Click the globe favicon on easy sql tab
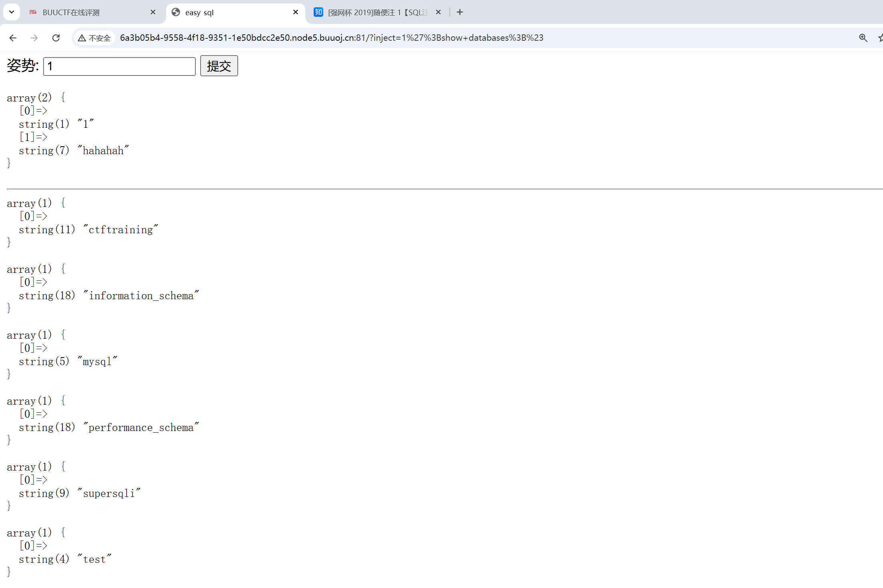 (x=176, y=12)
